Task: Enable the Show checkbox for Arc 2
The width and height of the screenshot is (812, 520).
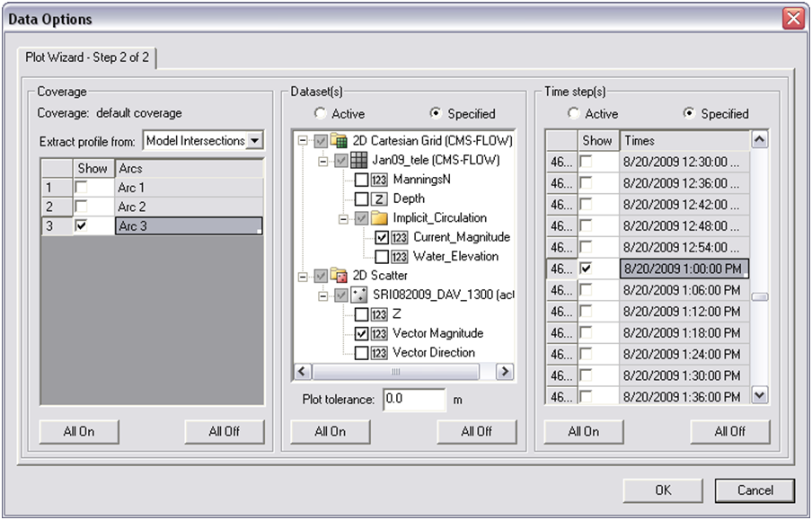Action: tap(81, 207)
